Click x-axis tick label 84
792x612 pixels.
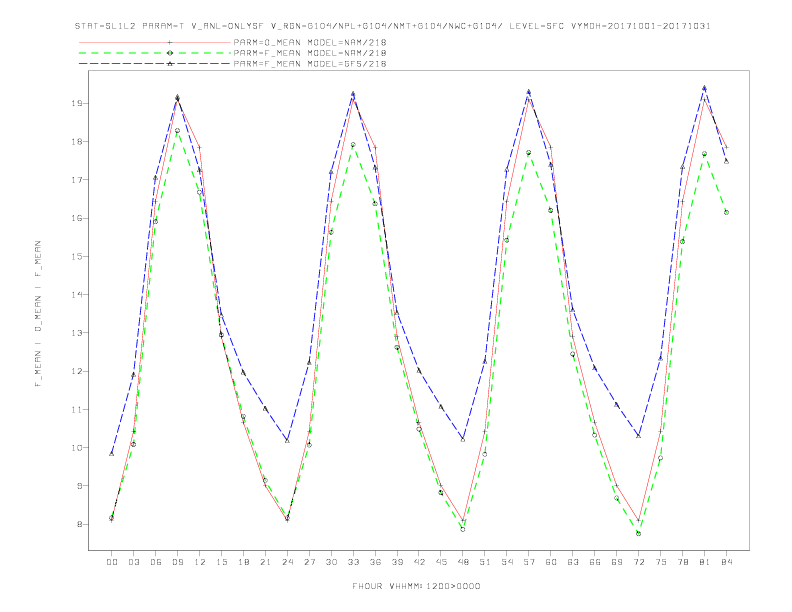coord(726,562)
